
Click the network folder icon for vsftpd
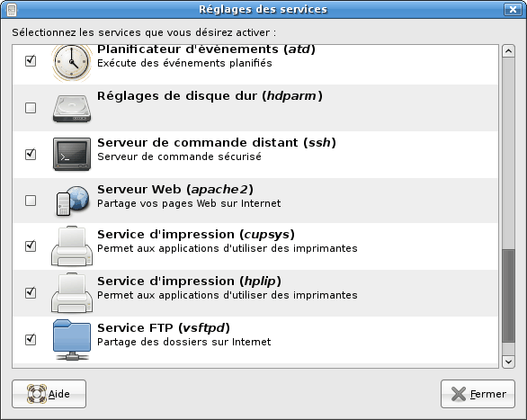(x=72, y=340)
